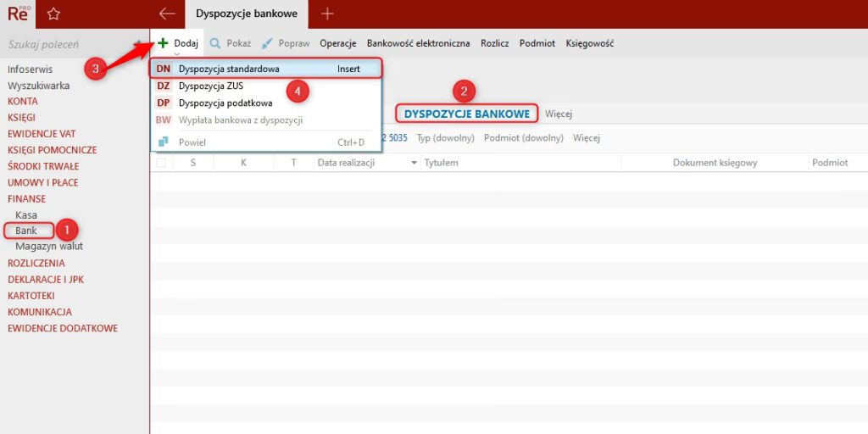Open the Bankowość elektroniczna menu

(418, 43)
